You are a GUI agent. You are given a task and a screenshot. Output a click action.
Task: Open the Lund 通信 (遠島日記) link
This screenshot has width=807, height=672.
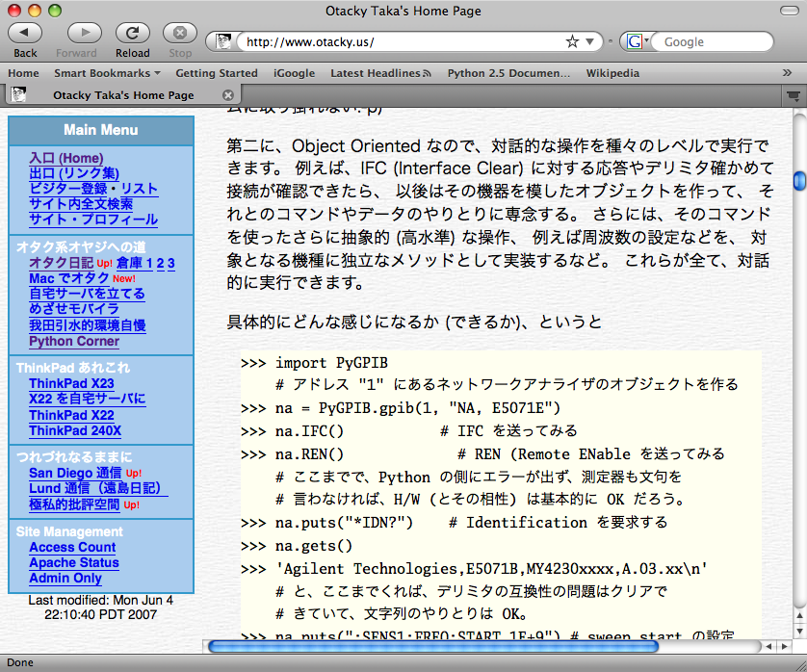(x=98, y=488)
